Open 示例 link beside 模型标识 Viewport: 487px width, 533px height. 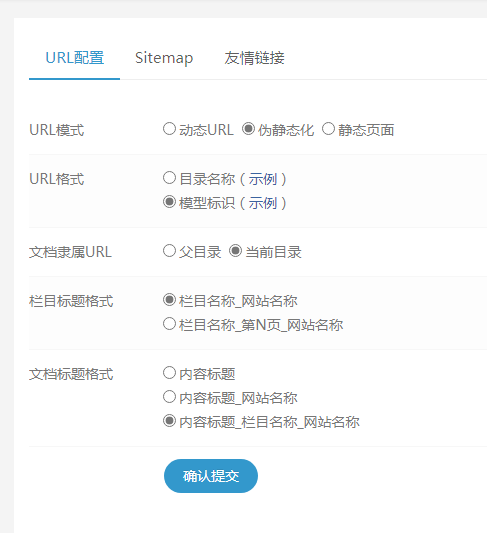262,203
